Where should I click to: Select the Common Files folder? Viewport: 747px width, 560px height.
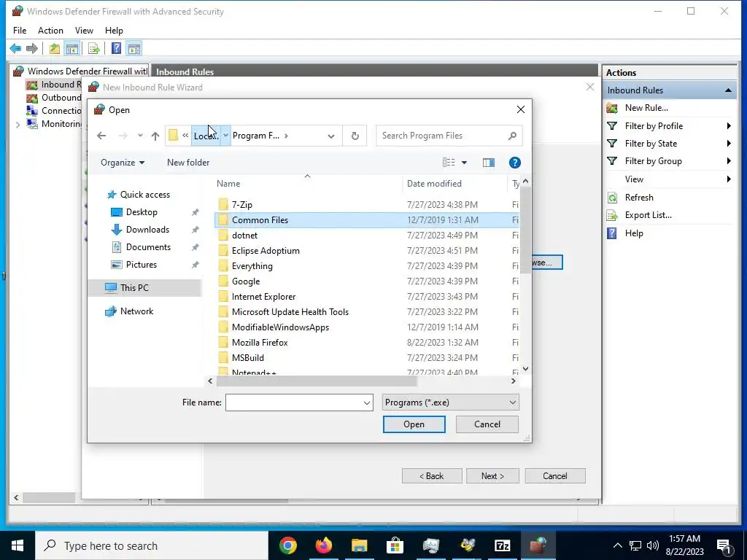click(367, 220)
